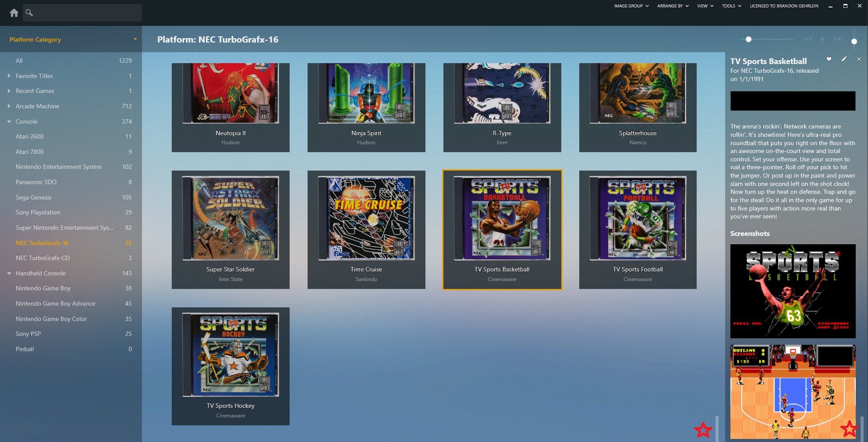Click the black video preview box

(793, 101)
